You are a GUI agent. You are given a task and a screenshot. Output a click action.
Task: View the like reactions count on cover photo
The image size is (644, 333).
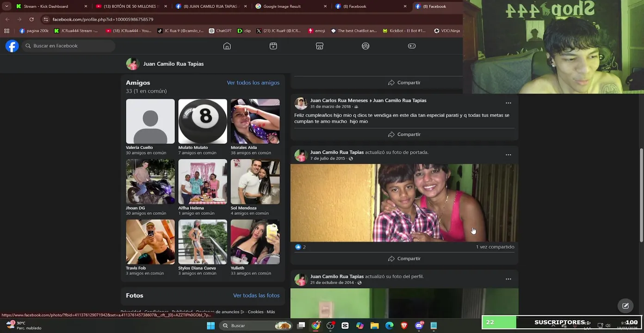300,247
